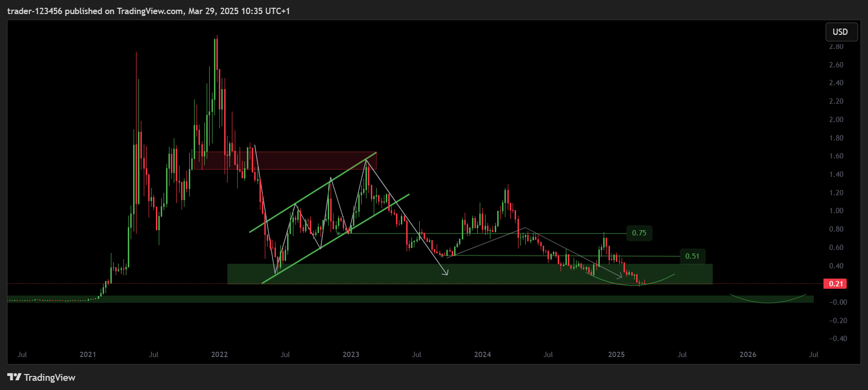Click the 1.00 price scale value
Viewport: 868px width, 390px height.
tap(836, 211)
